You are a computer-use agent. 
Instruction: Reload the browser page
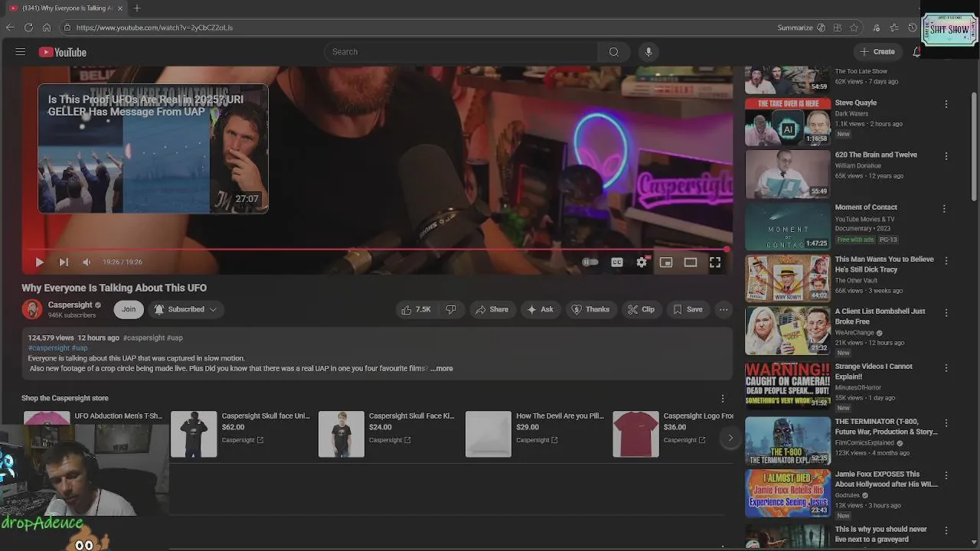(x=28, y=28)
